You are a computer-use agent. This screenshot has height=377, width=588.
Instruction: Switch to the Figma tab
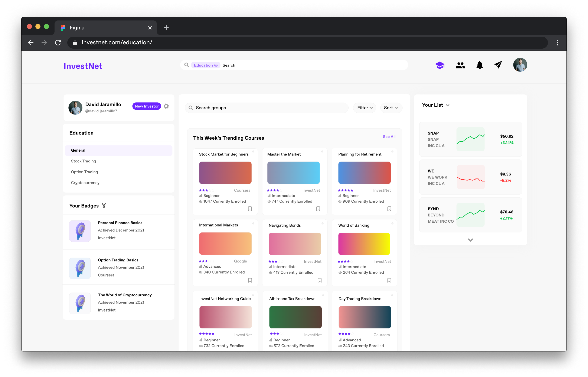(x=106, y=28)
